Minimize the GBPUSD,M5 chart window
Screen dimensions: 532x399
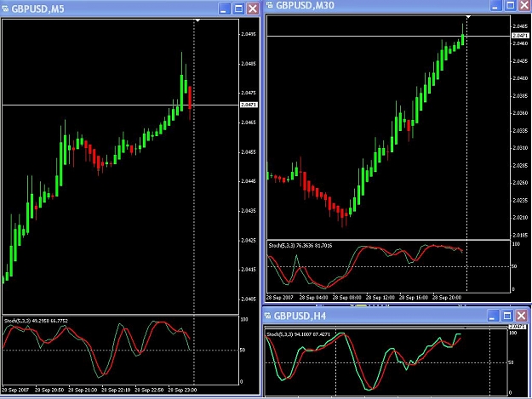click(224, 9)
